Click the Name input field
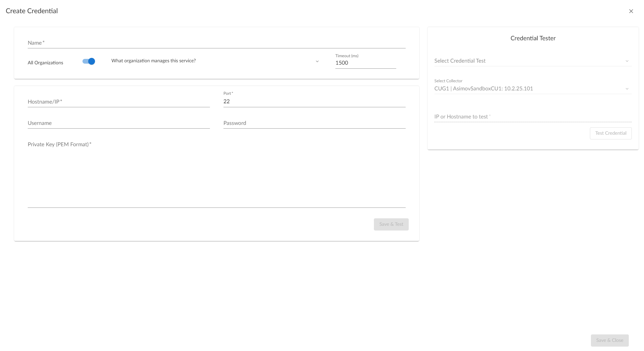Screen dimensions: 644x351 pyautogui.click(x=216, y=43)
